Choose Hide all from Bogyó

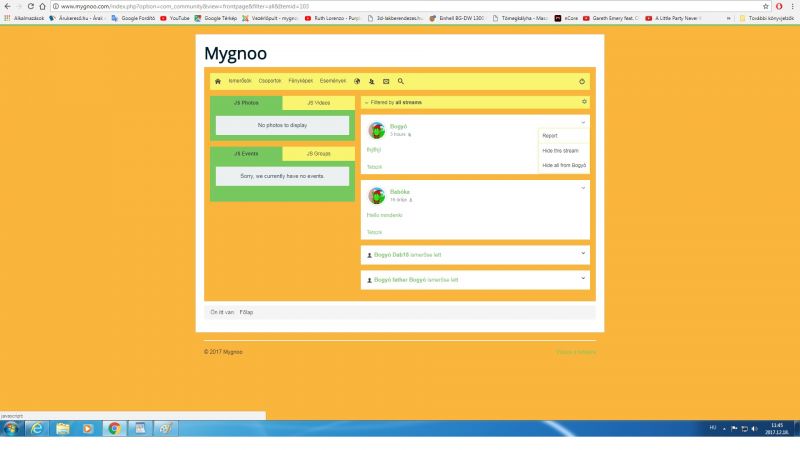pos(564,165)
